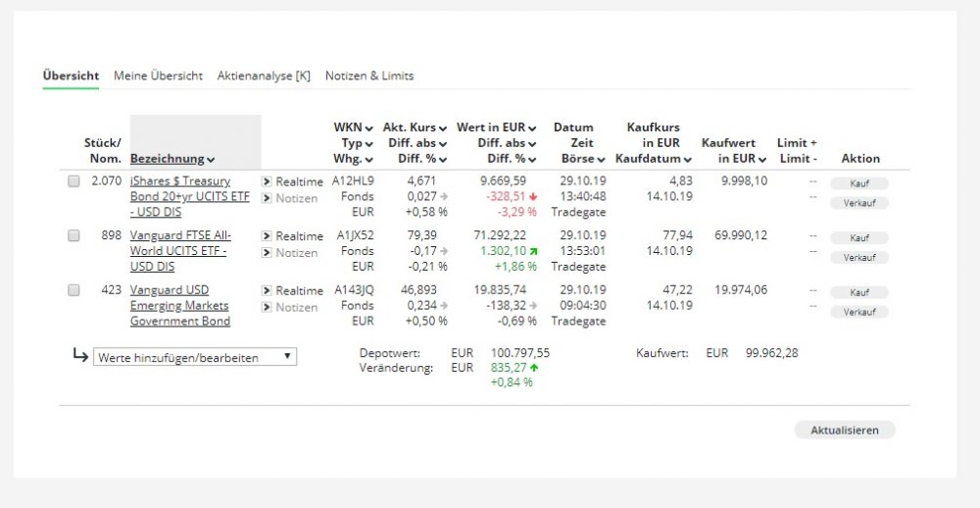
Task: Click Realtime icon for Vanguard USD Emerging Markets
Action: [x=266, y=291]
